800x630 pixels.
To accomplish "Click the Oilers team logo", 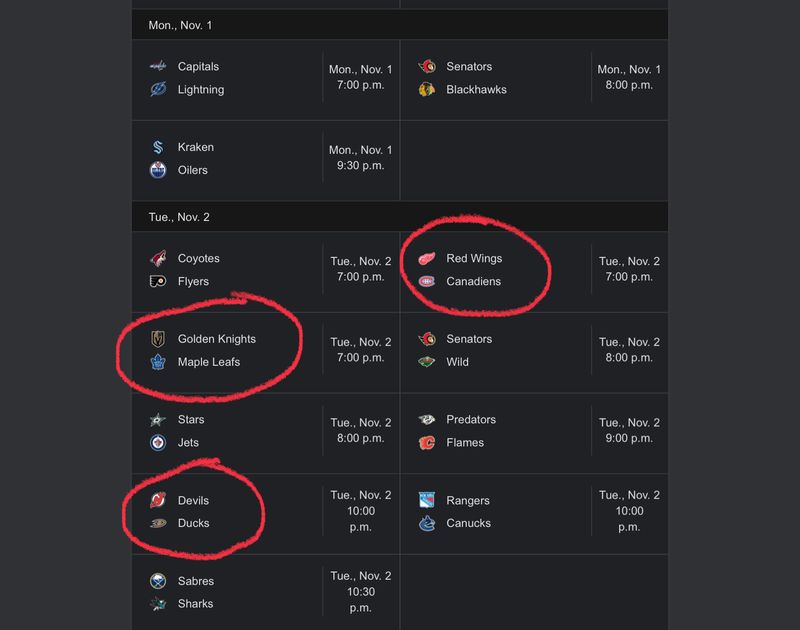I will (158, 170).
